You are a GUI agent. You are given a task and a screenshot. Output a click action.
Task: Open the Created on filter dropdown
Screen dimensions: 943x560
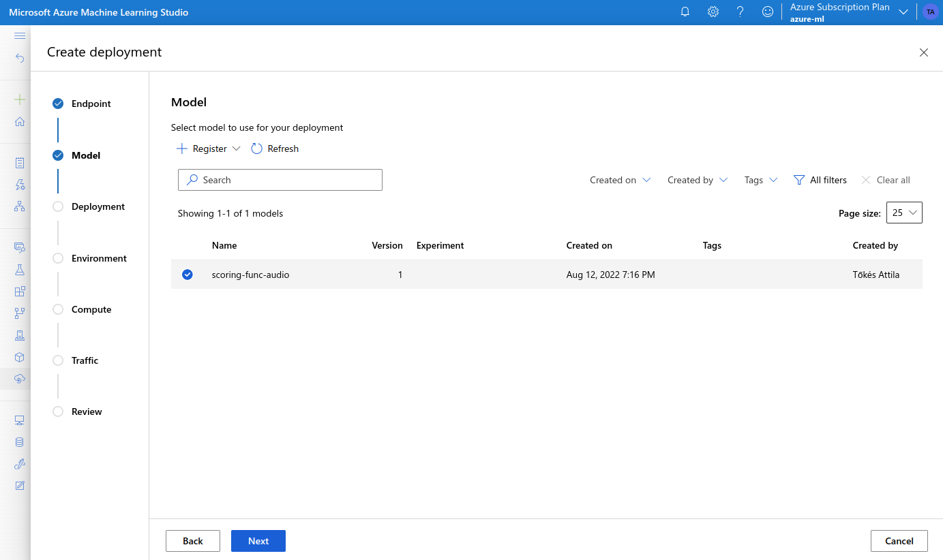(x=620, y=180)
